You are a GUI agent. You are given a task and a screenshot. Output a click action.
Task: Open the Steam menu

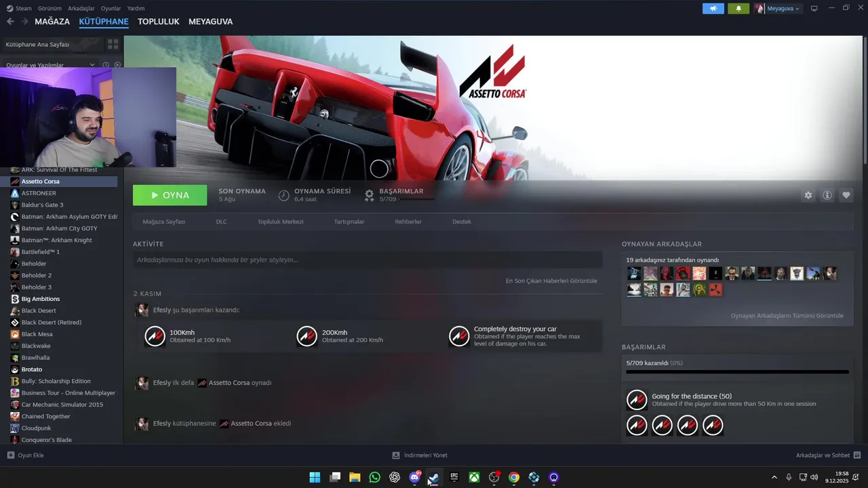[x=19, y=8]
